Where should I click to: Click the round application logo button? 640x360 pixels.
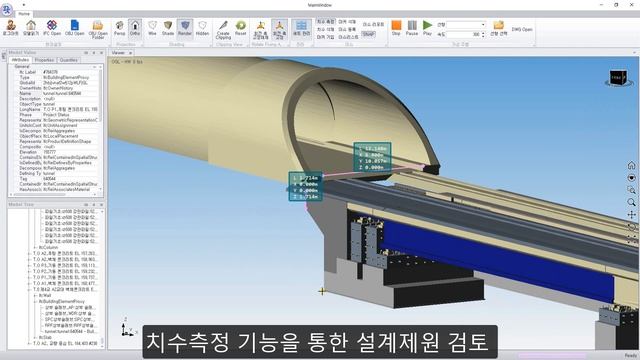pyautogui.click(x=7, y=9)
